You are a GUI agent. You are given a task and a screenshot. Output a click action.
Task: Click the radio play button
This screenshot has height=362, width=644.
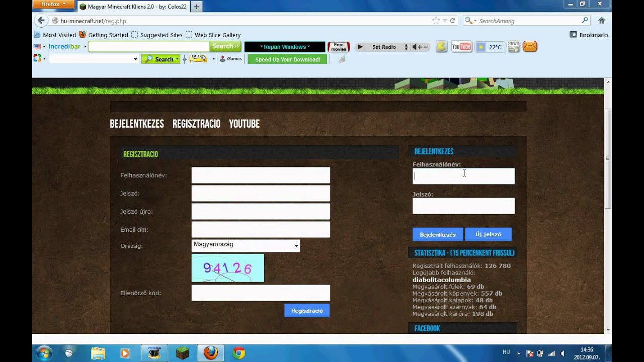tap(360, 47)
